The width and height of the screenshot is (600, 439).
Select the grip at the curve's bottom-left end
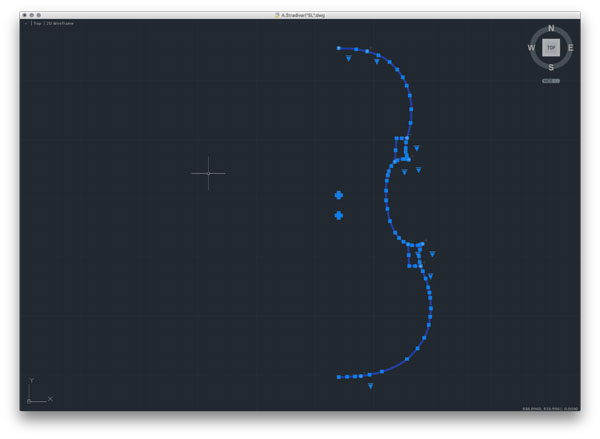tap(339, 377)
